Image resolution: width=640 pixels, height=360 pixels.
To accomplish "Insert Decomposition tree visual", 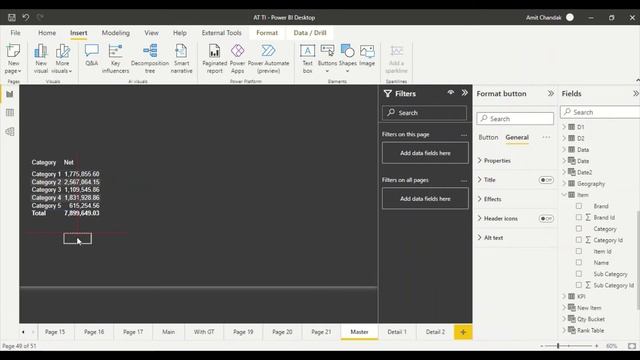I will point(150,59).
